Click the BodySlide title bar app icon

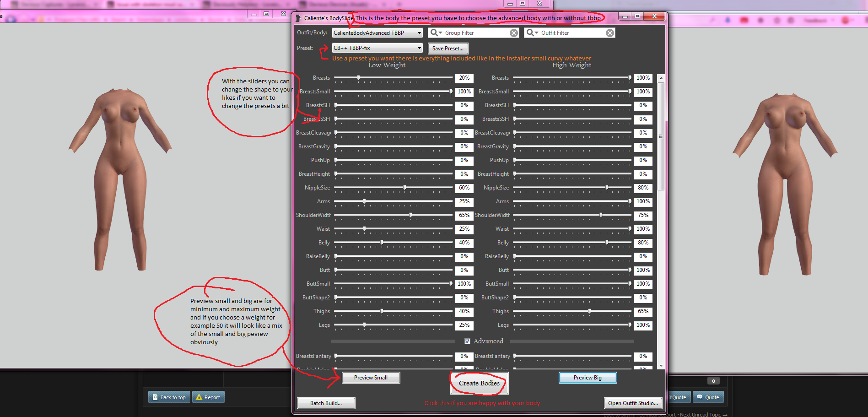click(298, 18)
